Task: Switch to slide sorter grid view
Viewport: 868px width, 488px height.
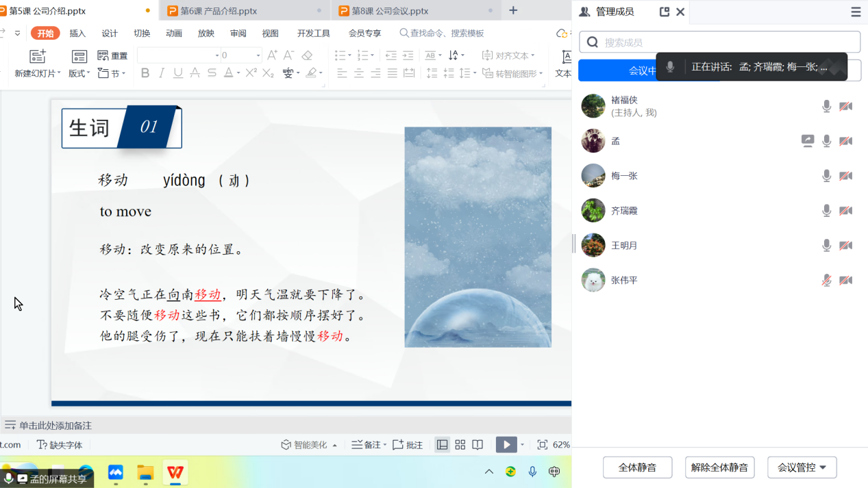Action: (x=460, y=445)
